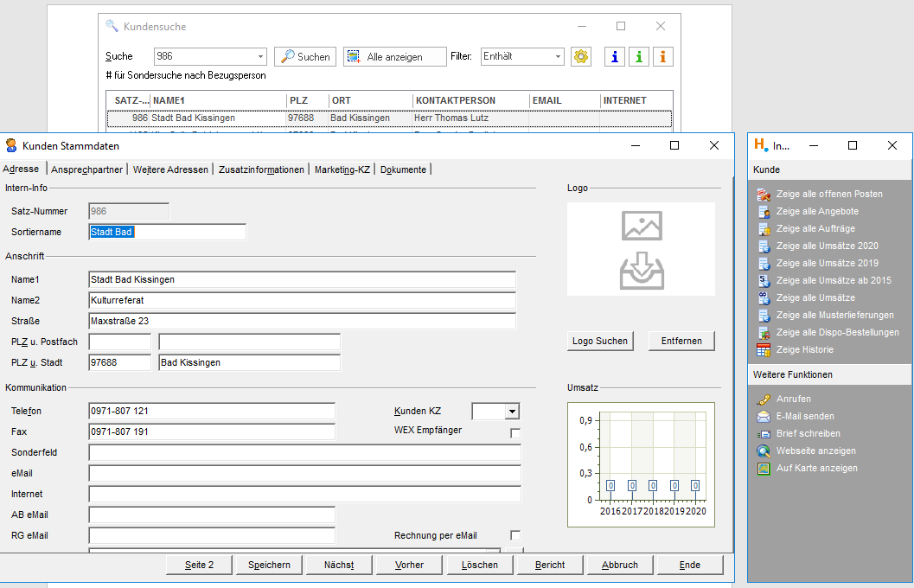This screenshot has width=914, height=588.
Task: Click the Speichern button
Action: click(x=269, y=565)
